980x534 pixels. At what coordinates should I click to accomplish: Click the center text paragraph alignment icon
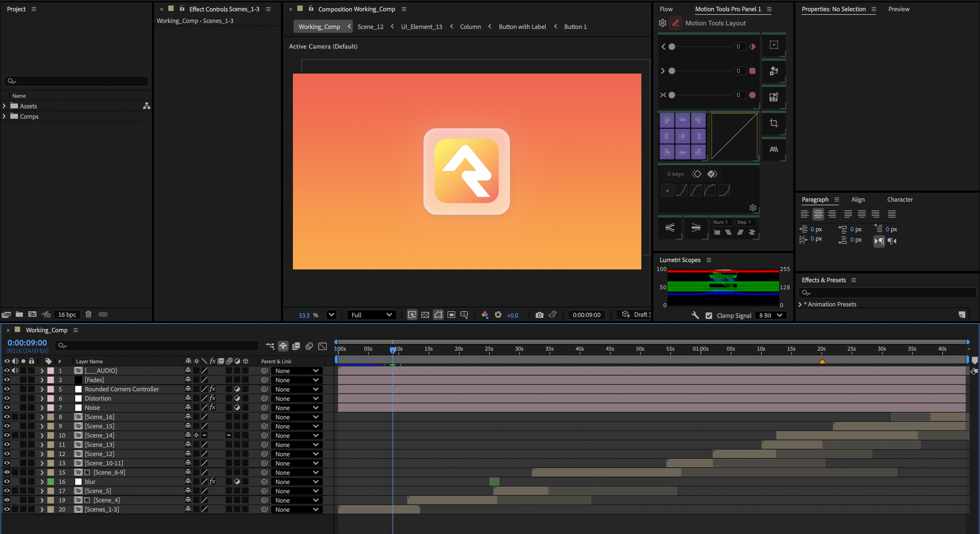[818, 214]
